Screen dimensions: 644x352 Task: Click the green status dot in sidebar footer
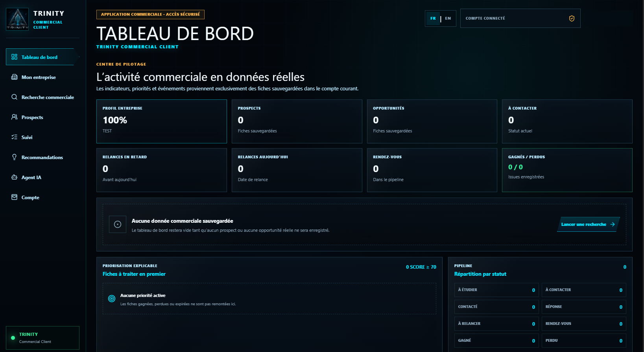coord(13,338)
